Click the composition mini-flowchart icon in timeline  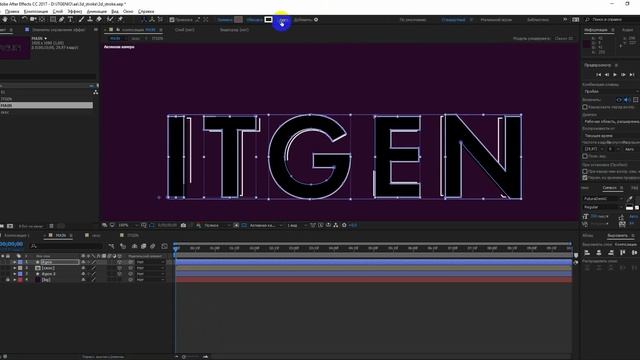112,246
